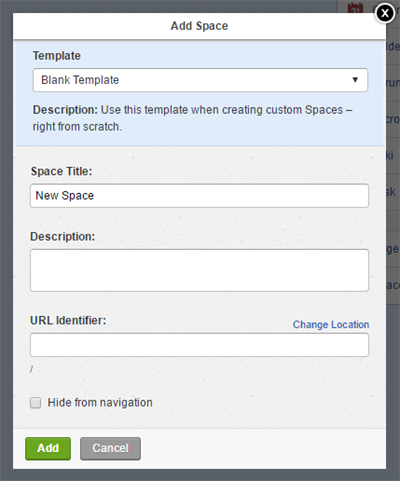The width and height of the screenshot is (400, 481).
Task: Focus the empty Description text area
Action: pyautogui.click(x=199, y=270)
